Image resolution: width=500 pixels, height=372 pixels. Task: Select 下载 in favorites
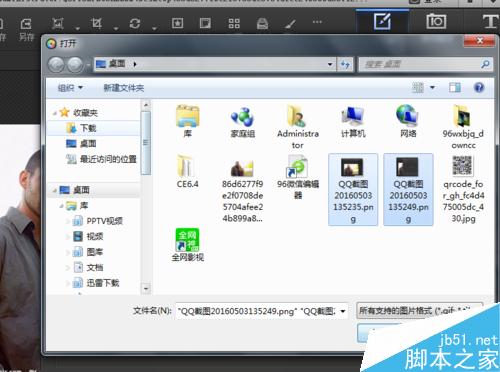click(88, 128)
